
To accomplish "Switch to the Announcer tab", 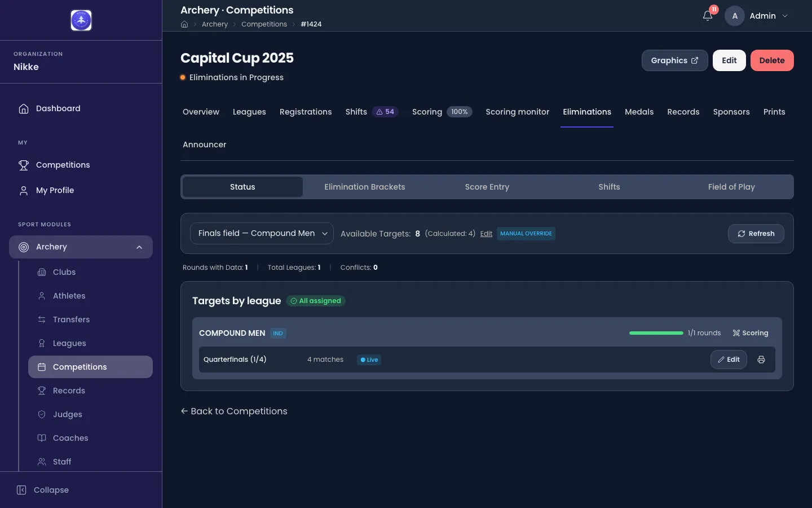I will [204, 144].
